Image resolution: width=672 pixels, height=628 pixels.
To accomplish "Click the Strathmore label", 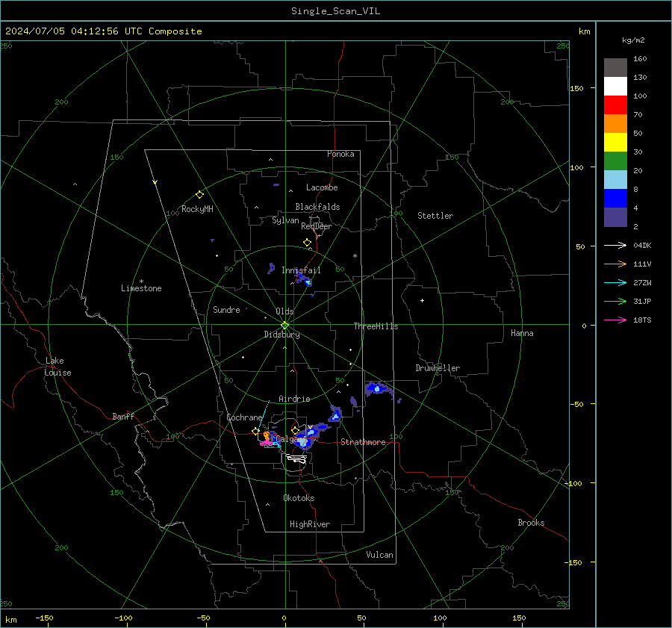I will (363, 442).
